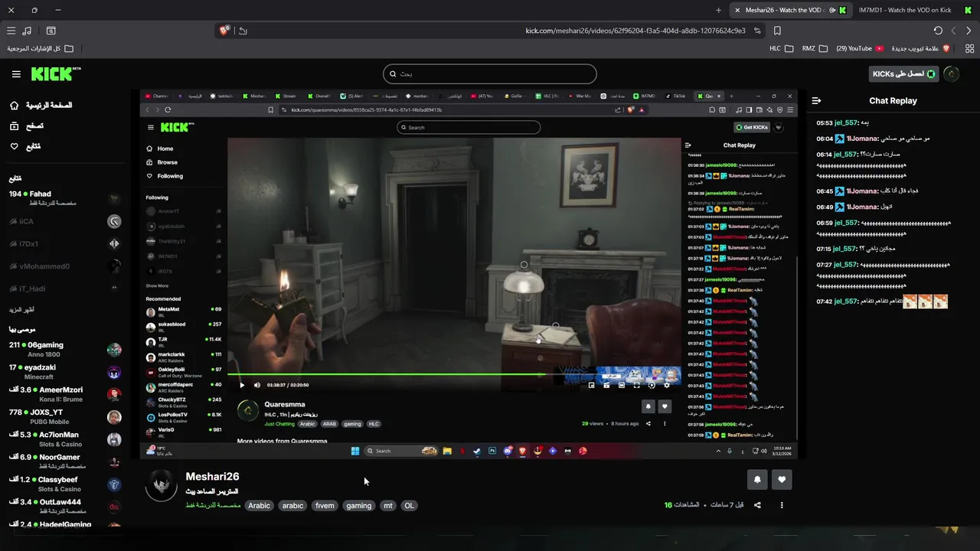Viewport: 980px width, 551px height.
Task: Click the right-pointing browser navigation arrow
Action: (969, 31)
